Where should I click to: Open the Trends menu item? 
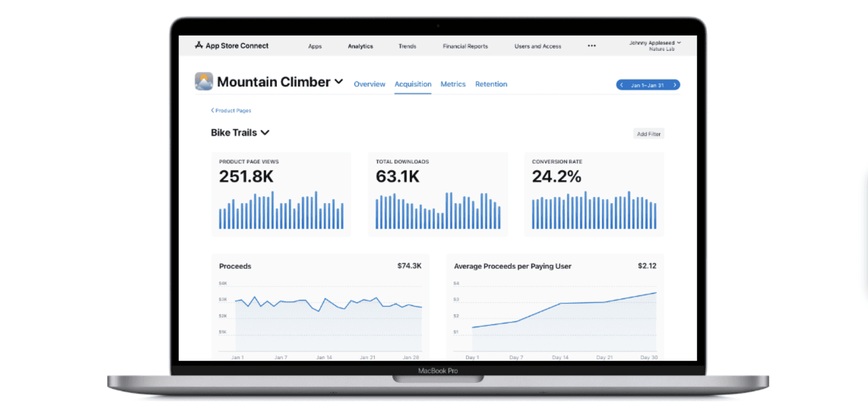coord(407,46)
